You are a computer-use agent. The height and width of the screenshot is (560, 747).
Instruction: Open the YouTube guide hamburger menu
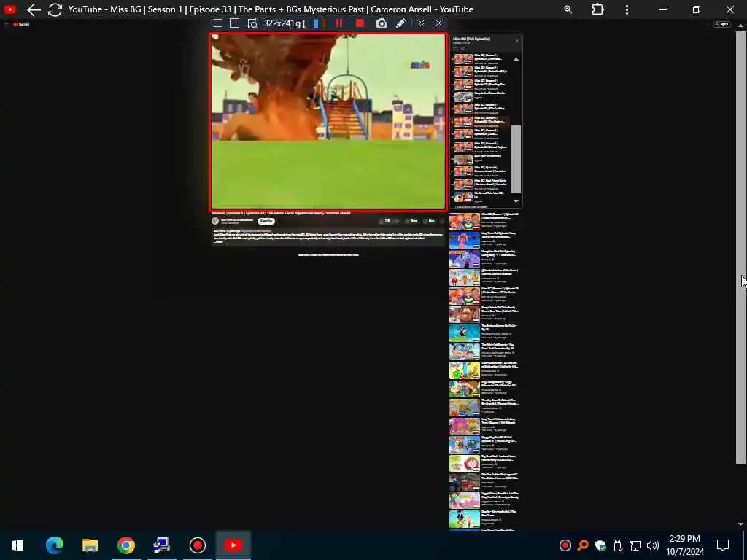(6, 24)
